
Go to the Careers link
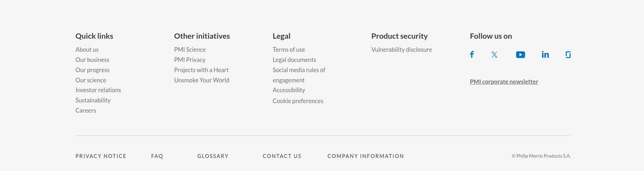click(86, 110)
